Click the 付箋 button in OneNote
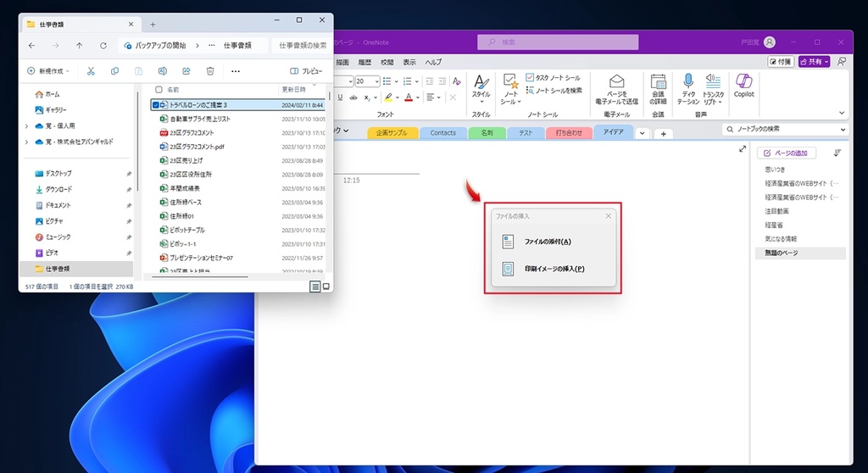868x473 pixels. click(x=781, y=62)
